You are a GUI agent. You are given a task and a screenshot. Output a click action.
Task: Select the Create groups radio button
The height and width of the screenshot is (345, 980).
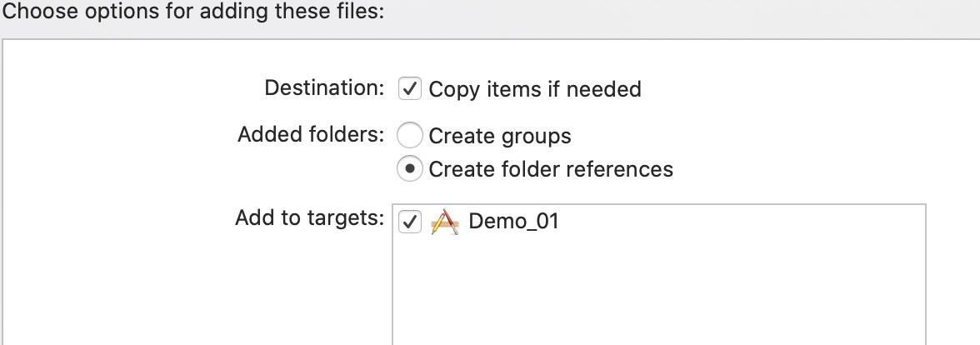coord(410,136)
